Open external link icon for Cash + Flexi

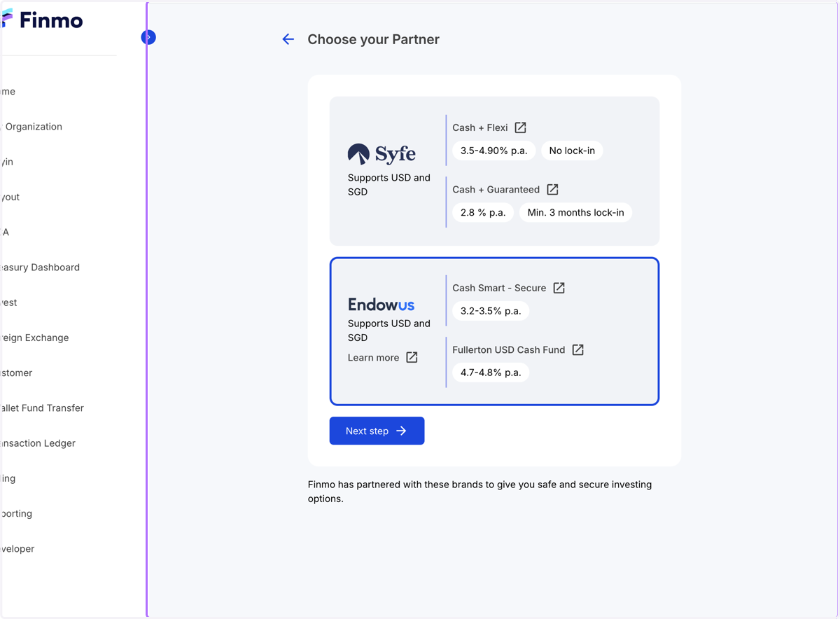point(520,127)
